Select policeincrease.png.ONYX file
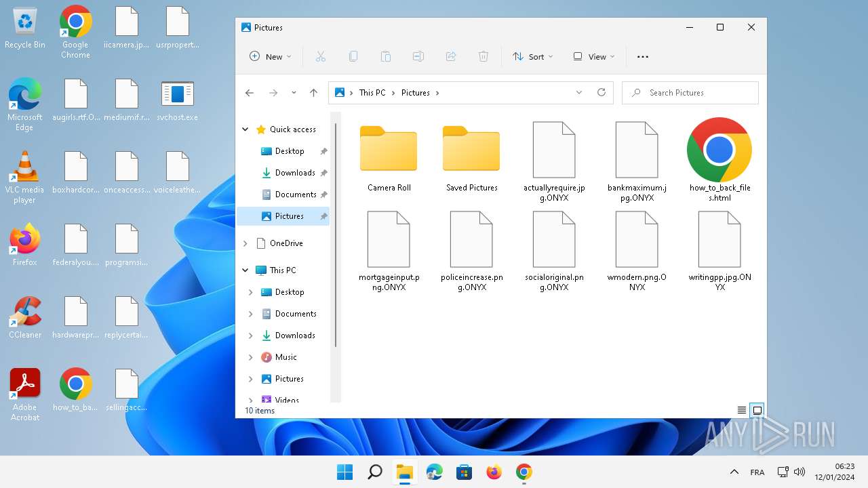 (471, 251)
